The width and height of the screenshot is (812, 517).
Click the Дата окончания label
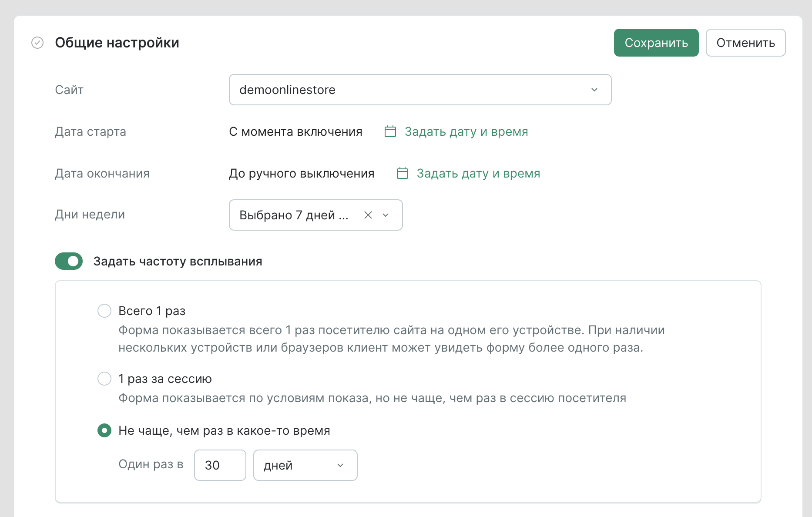point(102,173)
